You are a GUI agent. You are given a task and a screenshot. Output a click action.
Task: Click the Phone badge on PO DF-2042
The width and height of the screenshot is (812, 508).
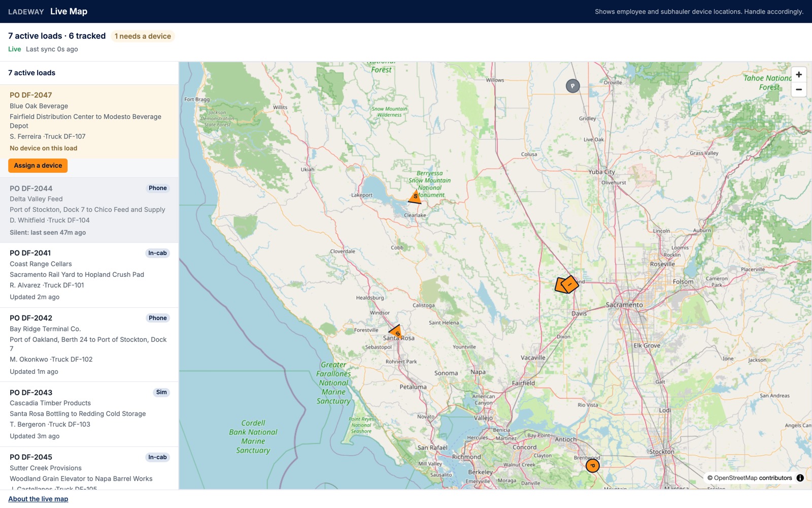click(158, 318)
